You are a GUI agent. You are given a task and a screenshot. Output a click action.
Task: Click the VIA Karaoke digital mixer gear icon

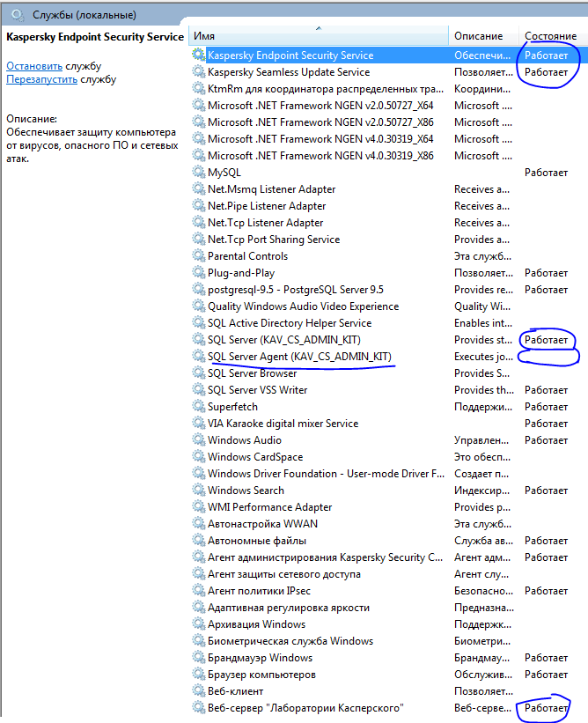pos(199,423)
